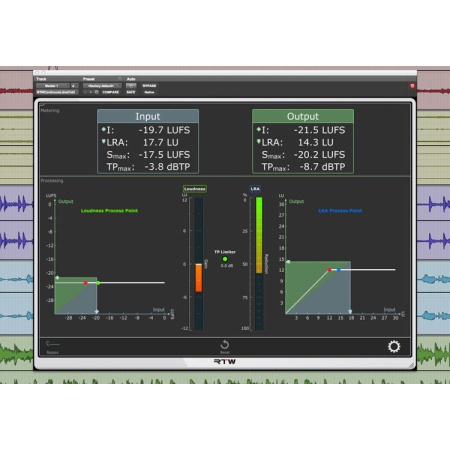Click the next preset plus button
Screen dimensions: 450x450
pos(91,92)
